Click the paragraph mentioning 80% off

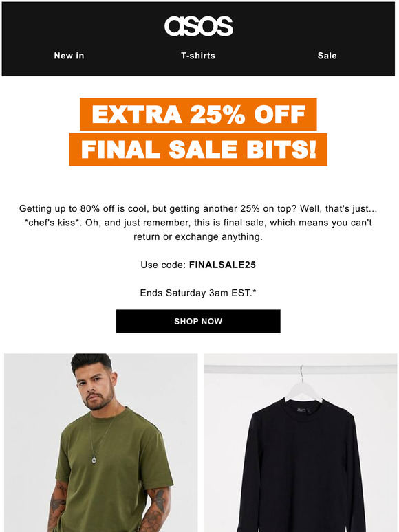tap(198, 223)
